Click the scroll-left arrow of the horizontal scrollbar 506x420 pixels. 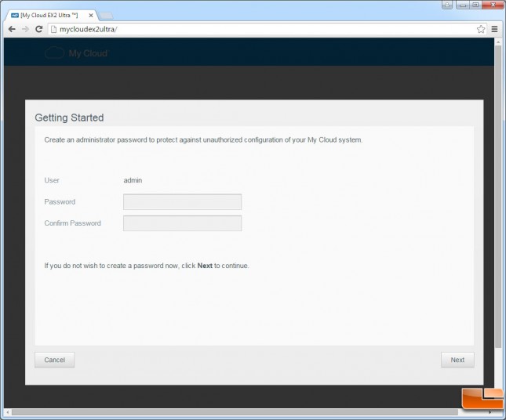click(8, 412)
